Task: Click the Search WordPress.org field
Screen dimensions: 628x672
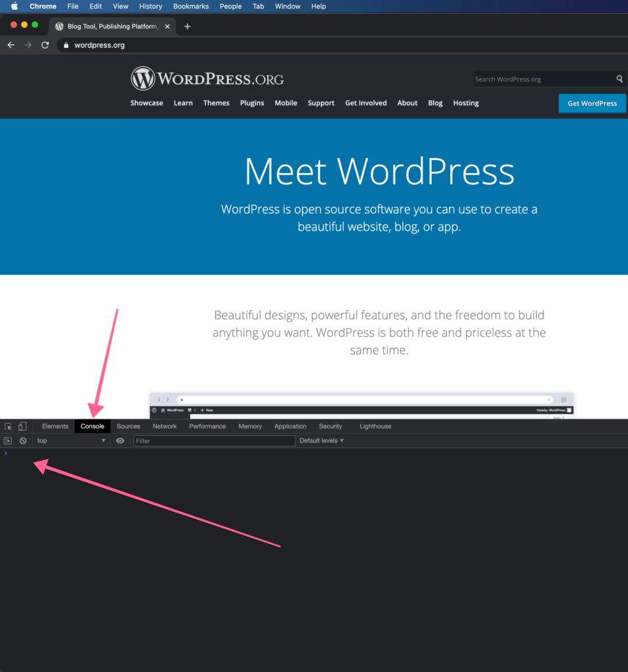Action: [542, 79]
